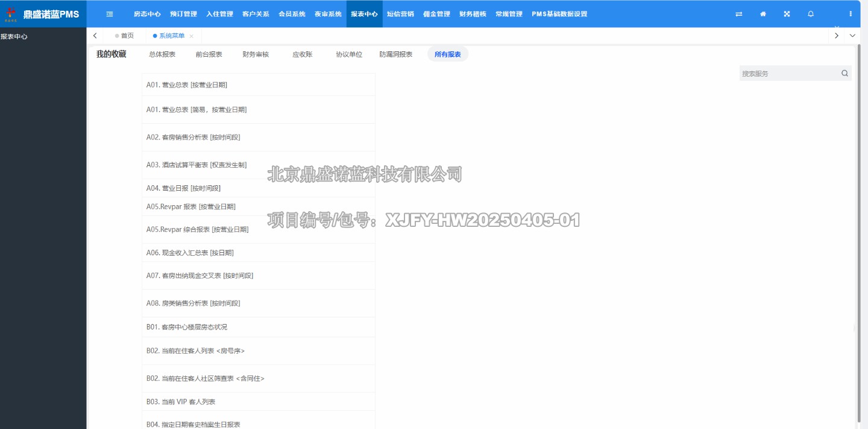Image resolution: width=868 pixels, height=429 pixels.
Task: Click 报表中心 in the left sidebar
Action: coord(14,36)
